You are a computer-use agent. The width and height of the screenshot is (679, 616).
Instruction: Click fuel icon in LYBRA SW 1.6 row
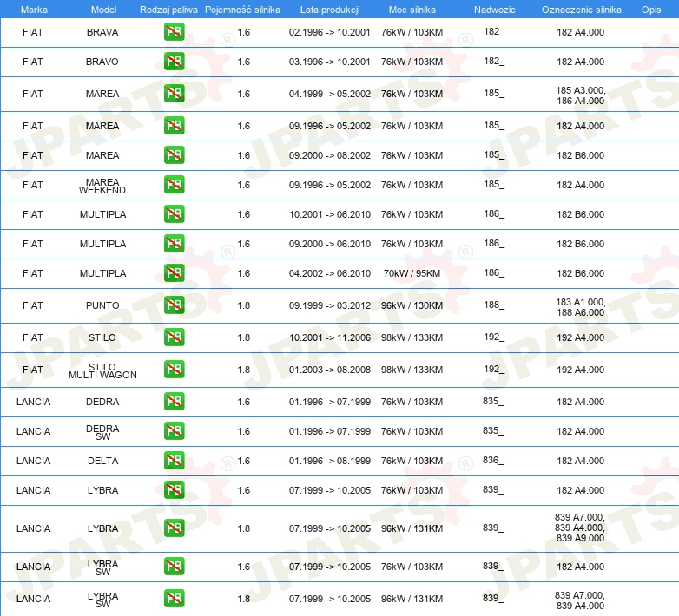coord(174,566)
